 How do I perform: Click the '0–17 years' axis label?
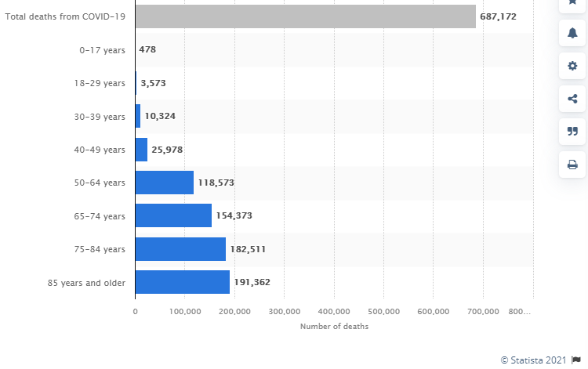point(103,50)
